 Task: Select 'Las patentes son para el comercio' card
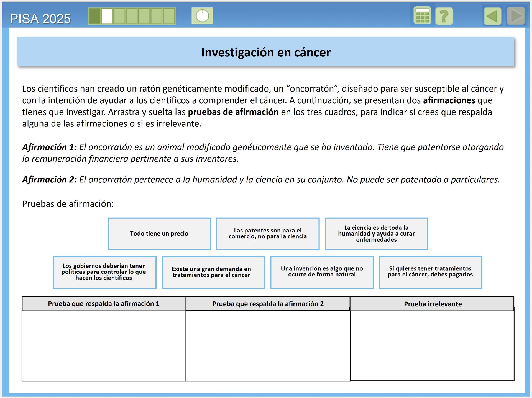(268, 234)
